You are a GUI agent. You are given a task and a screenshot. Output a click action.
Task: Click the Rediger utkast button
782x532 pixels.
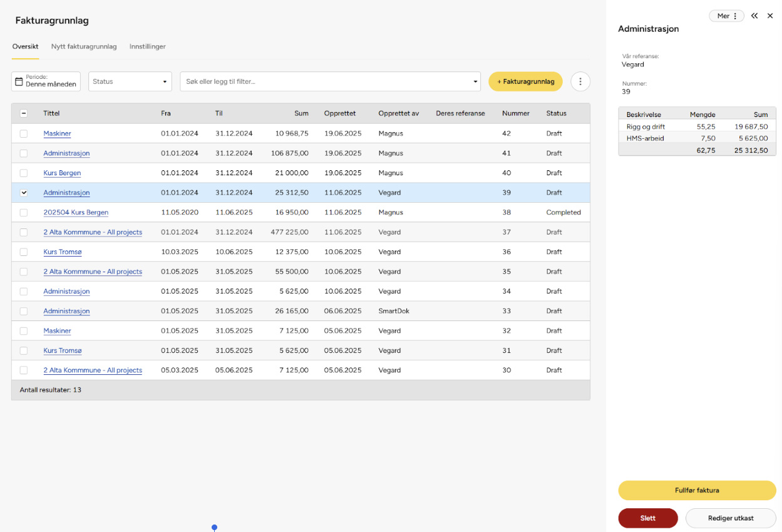pyautogui.click(x=731, y=518)
